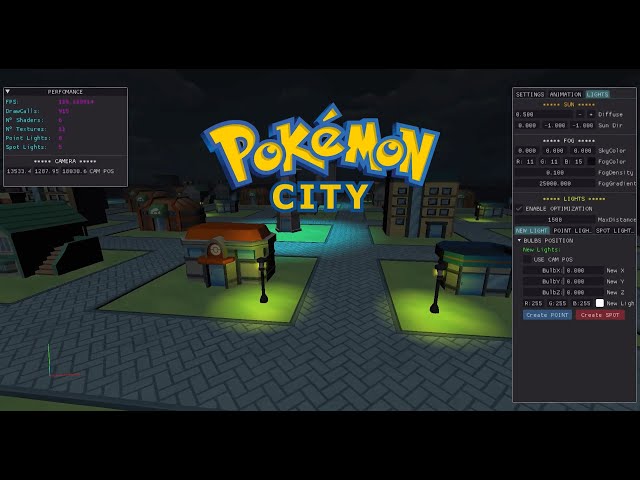Click the MaxDistance field showing 1500
The width and height of the screenshot is (640, 480).
[555, 220]
